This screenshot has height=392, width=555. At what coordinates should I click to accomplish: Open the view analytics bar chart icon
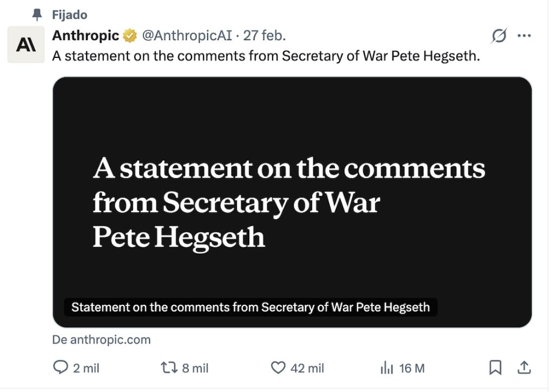(387, 368)
